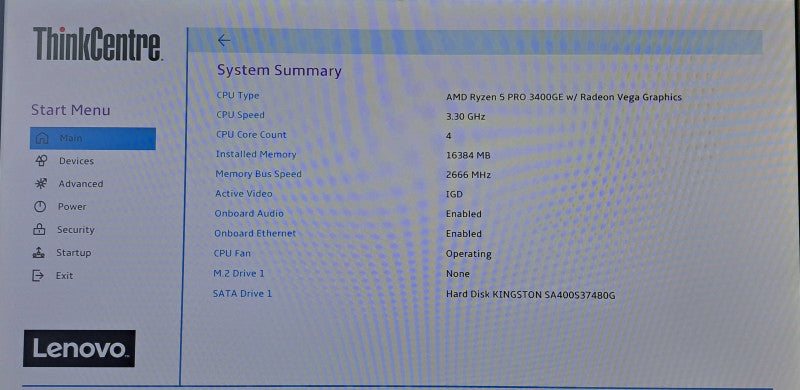
Task: Click the CPU Fan label
Action: pos(232,253)
